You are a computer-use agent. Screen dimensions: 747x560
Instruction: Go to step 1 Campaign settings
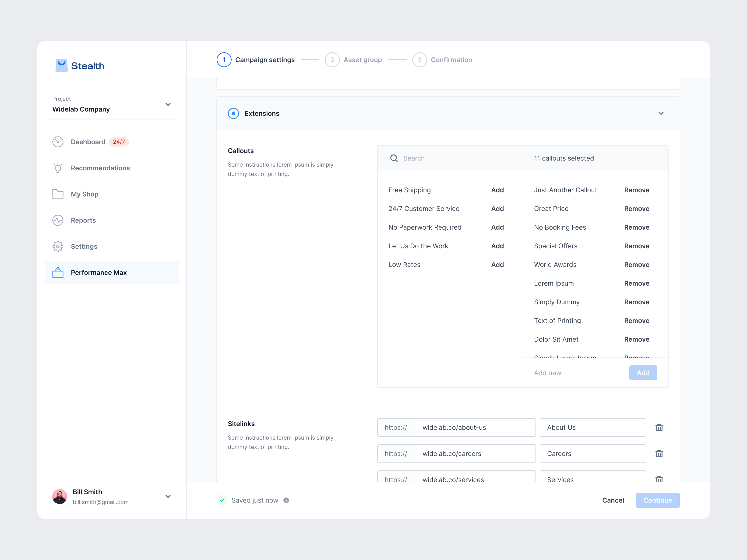[256, 60]
